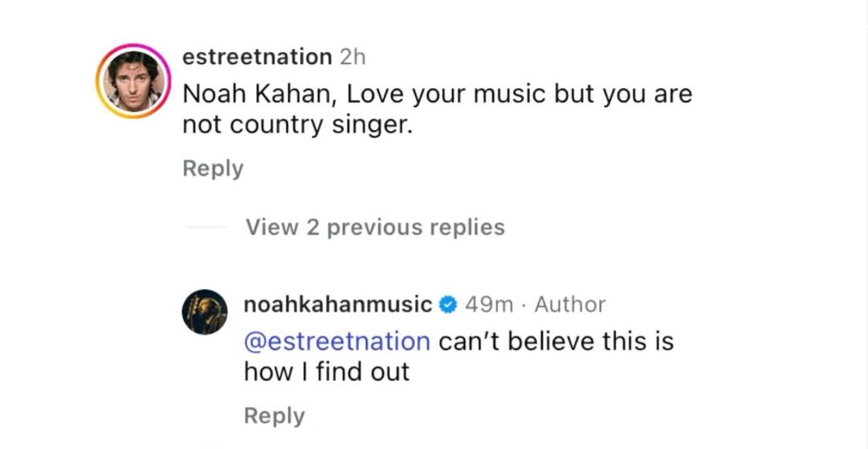Click the noahkahanmusic username text
The width and height of the screenshot is (868, 449).
336,303
